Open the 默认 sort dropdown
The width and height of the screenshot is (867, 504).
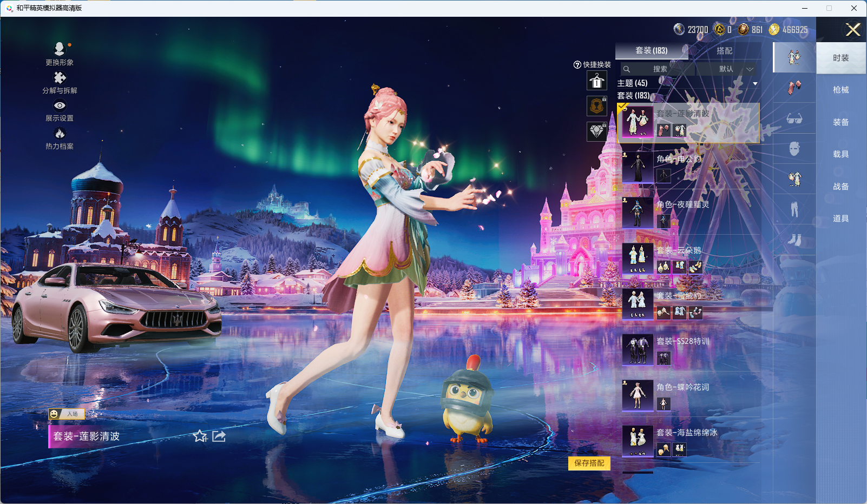(x=726, y=69)
